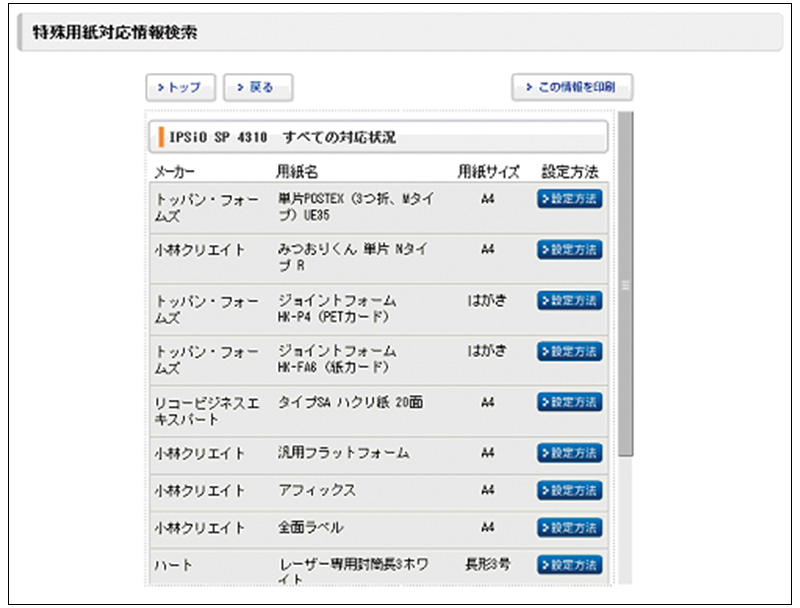Click the トップ button

[180, 87]
